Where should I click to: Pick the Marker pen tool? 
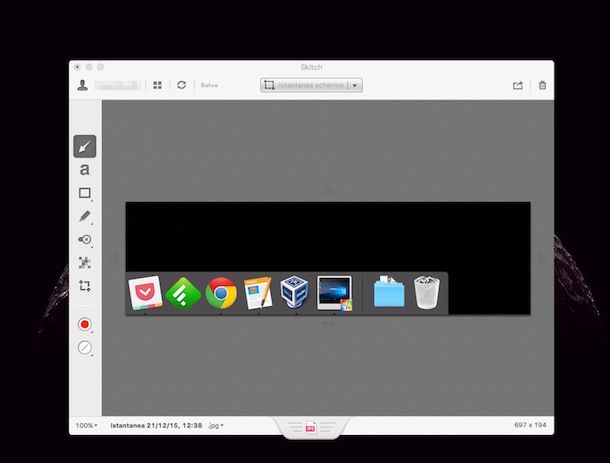pos(85,216)
